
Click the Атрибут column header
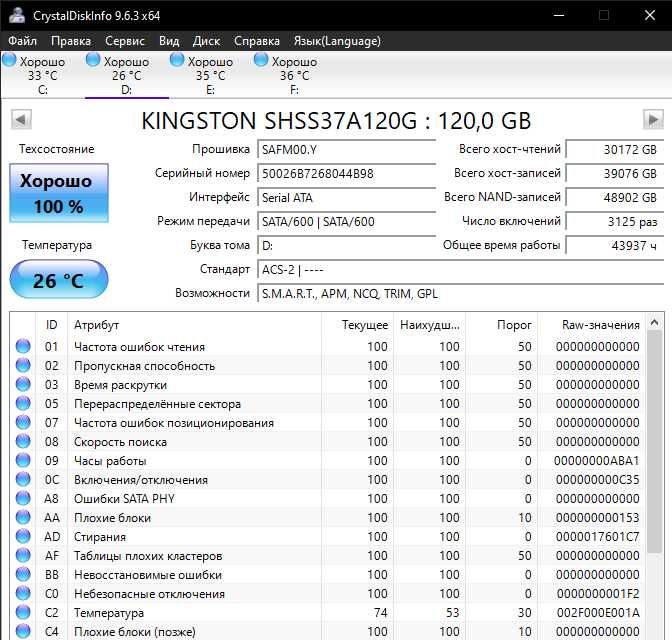(194, 325)
